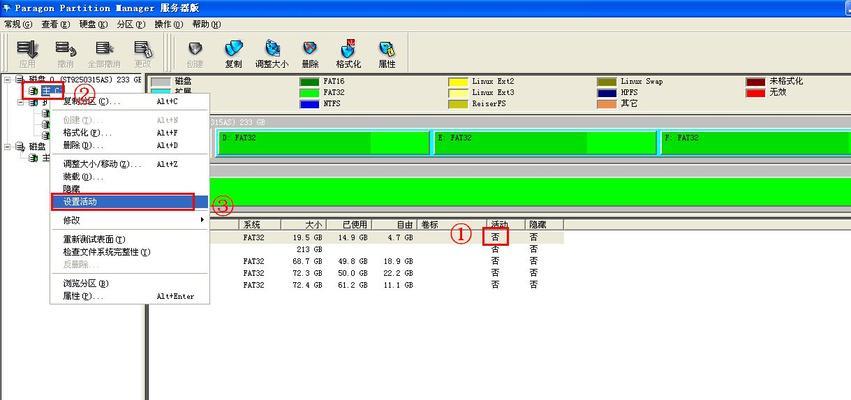Image resolution: width=851 pixels, height=400 pixels.
Task: Open the 帮助(H) menu
Action: click(x=207, y=24)
